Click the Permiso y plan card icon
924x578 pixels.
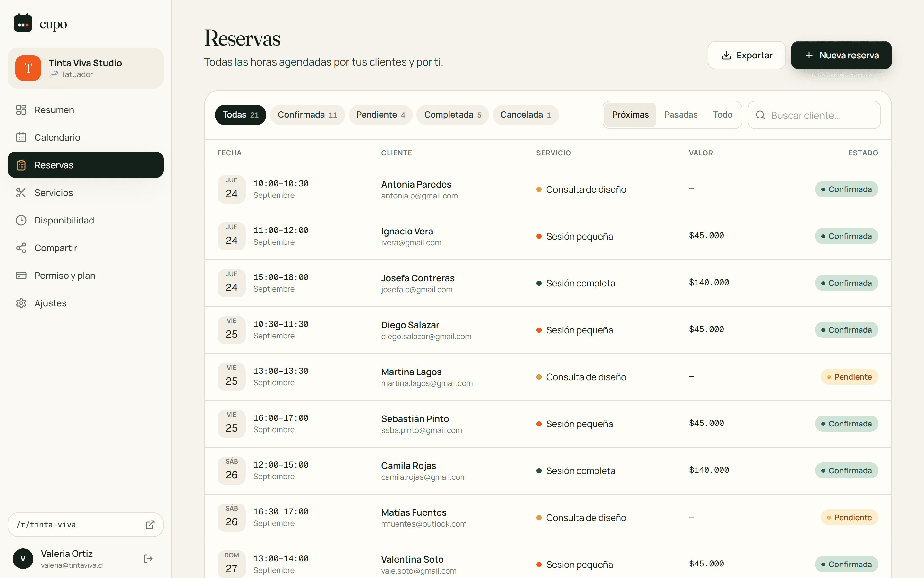(x=21, y=275)
